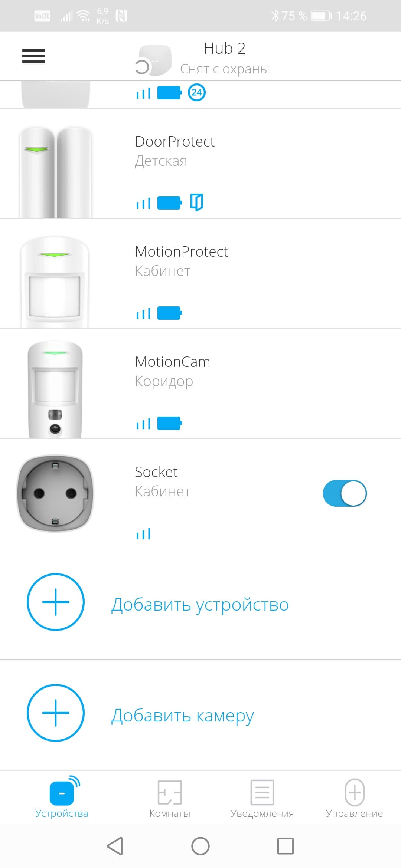This screenshot has width=401, height=868.
Task: Tap the 24-hour mode badge icon
Action: (x=196, y=92)
